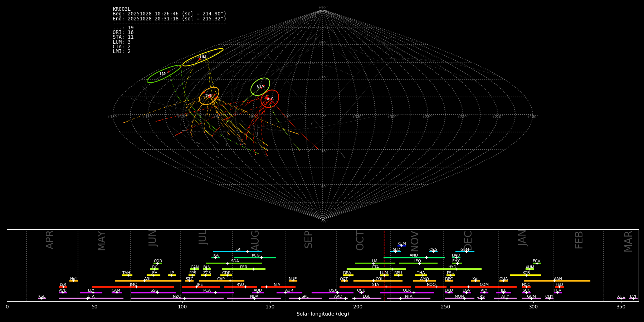Click the 'LUM: 3' legend count
644x322 pixels.
pos(122,42)
